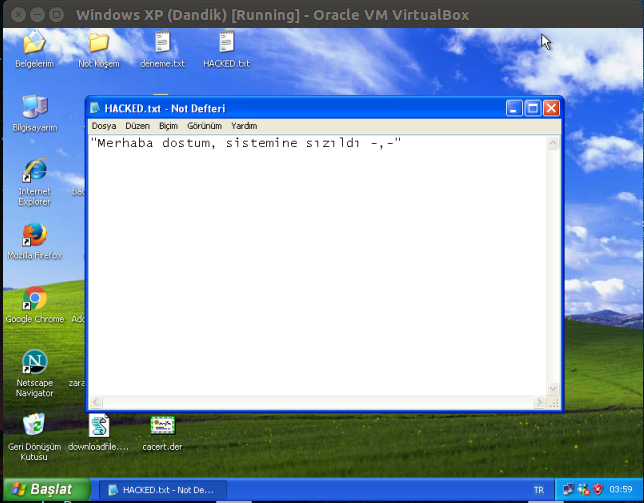Viewport: 644px width, 503px height.
Task: Click the red security shield tray icon
Action: click(598, 489)
